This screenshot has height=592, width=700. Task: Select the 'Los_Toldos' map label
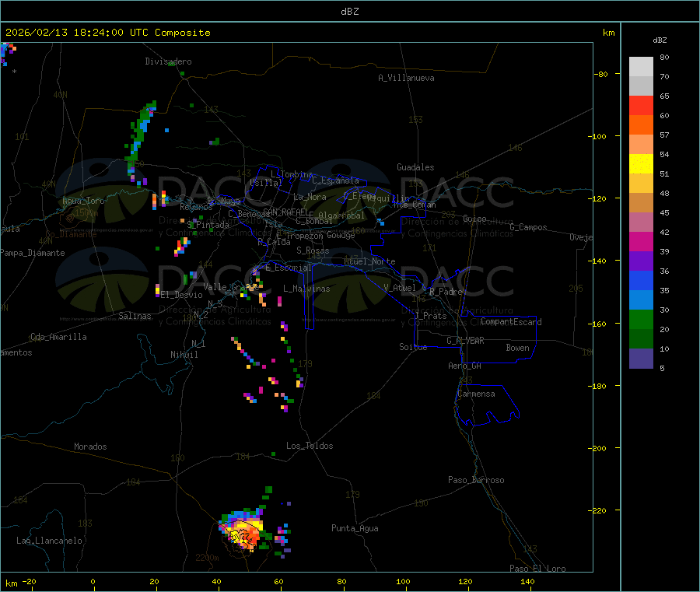click(x=310, y=446)
